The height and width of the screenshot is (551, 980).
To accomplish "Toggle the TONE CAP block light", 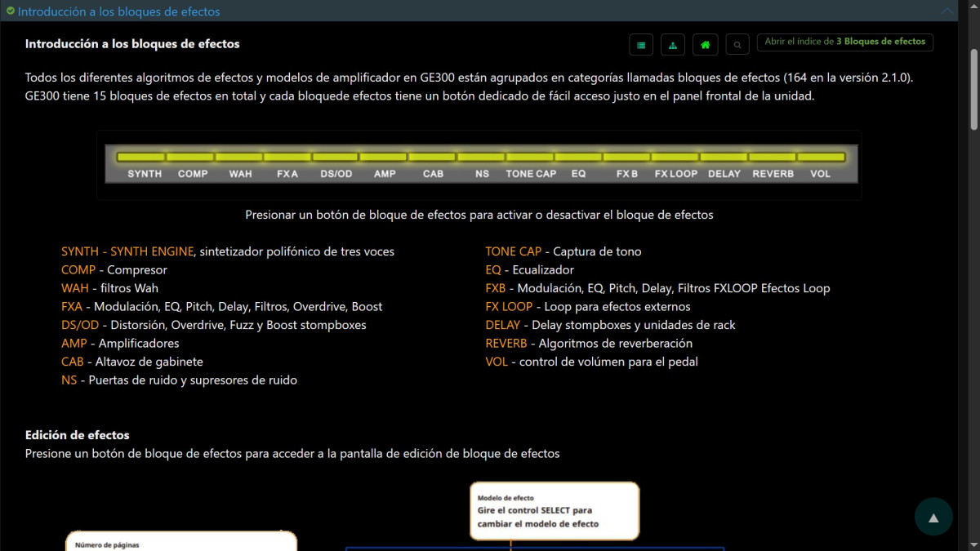I will pyautogui.click(x=530, y=157).
